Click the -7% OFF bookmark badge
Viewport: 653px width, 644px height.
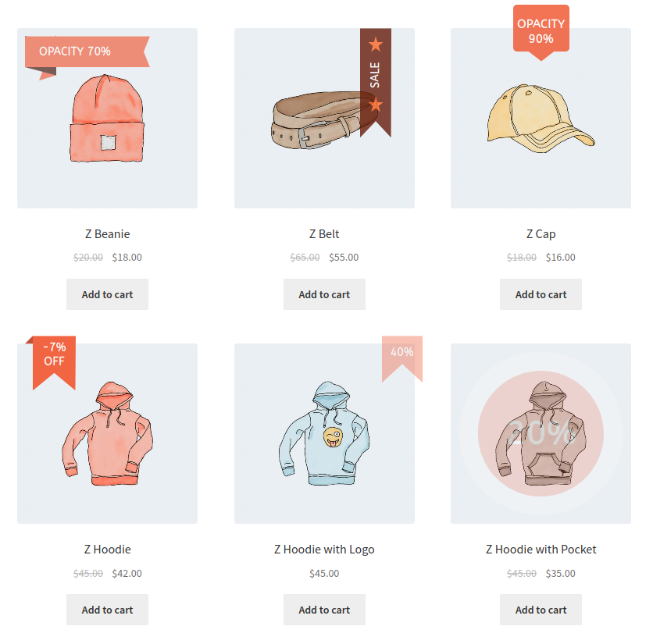coord(54,362)
